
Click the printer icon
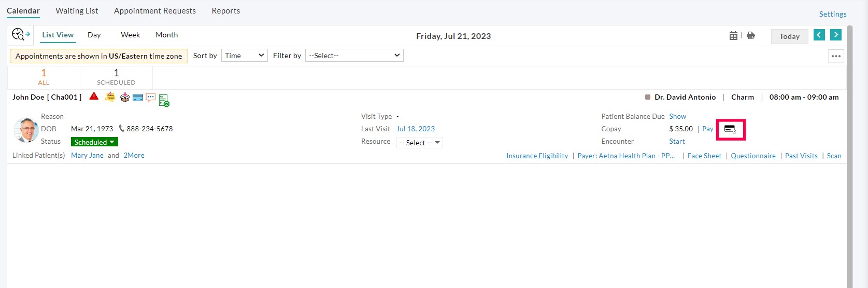751,36
